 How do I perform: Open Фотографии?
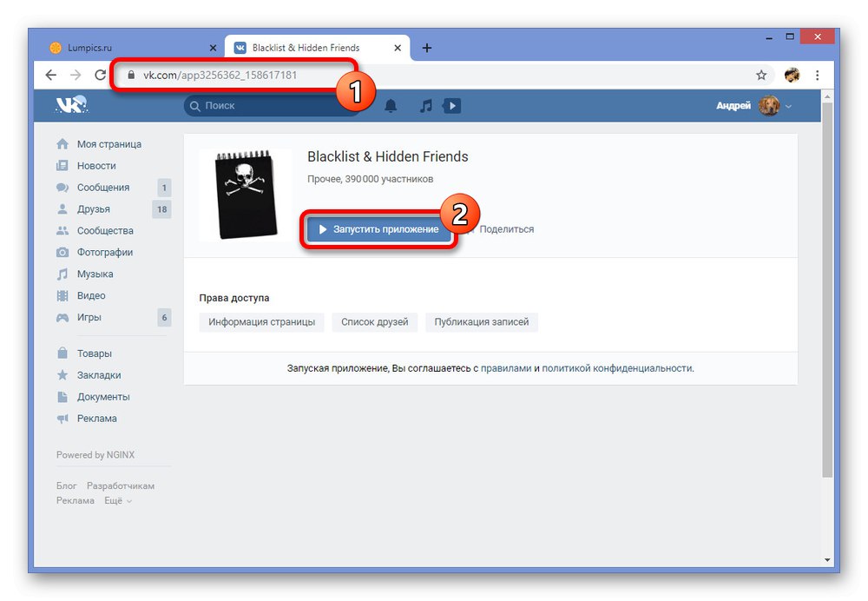pos(105,252)
